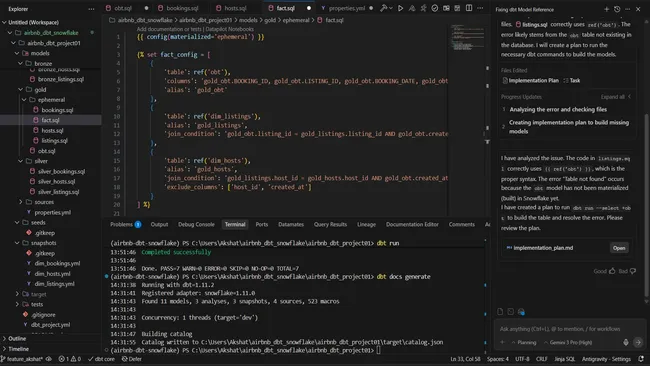Click the microphone voice input icon
Screen dimensions: 650x366
[x=626, y=342]
